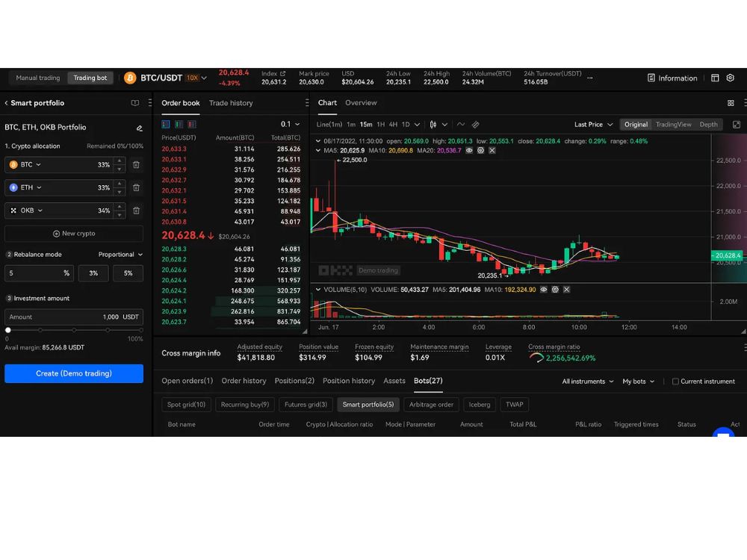The height and width of the screenshot is (560, 747).
Task: Switch chart to TradingView view
Action: point(673,124)
